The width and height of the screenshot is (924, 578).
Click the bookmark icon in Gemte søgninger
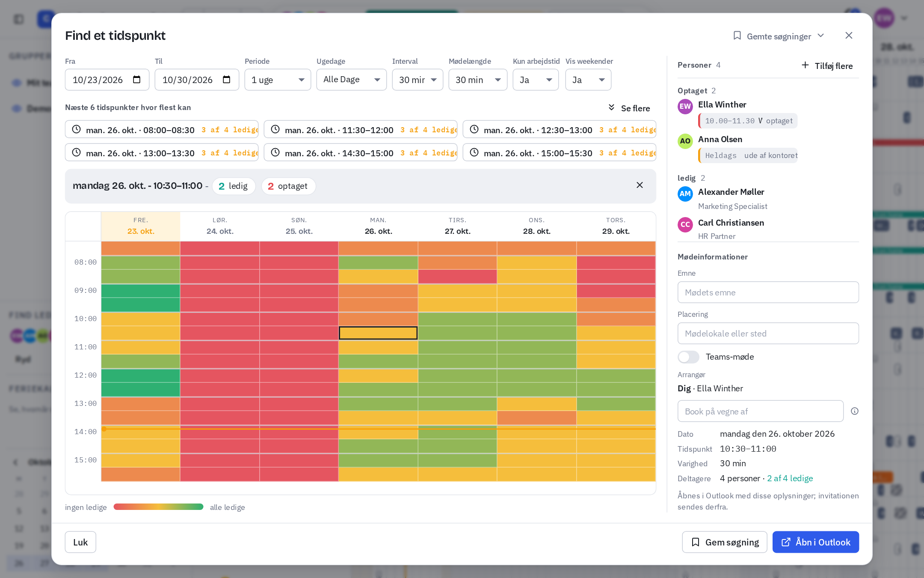[737, 36]
